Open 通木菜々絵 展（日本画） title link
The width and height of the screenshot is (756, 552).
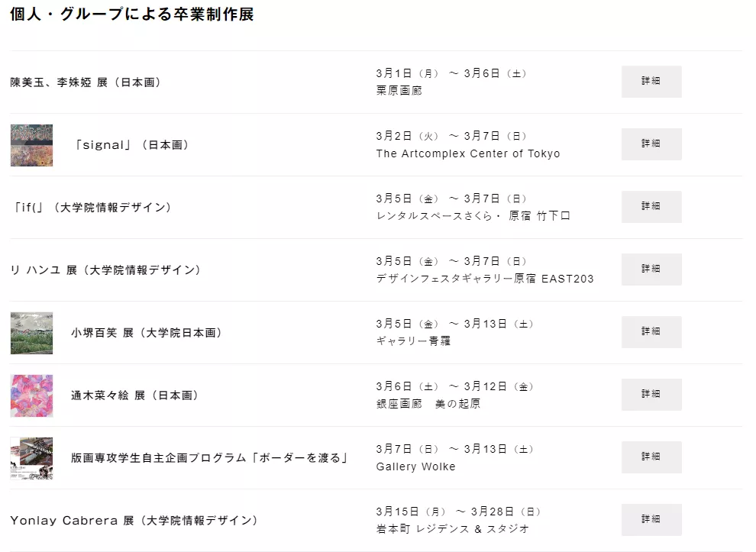pos(135,395)
